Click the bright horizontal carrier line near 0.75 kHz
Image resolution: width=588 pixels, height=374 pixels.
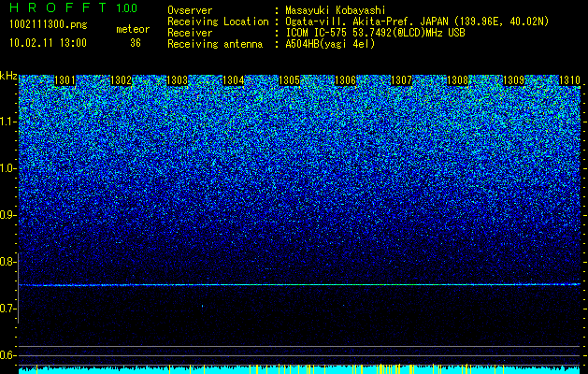pos(300,285)
